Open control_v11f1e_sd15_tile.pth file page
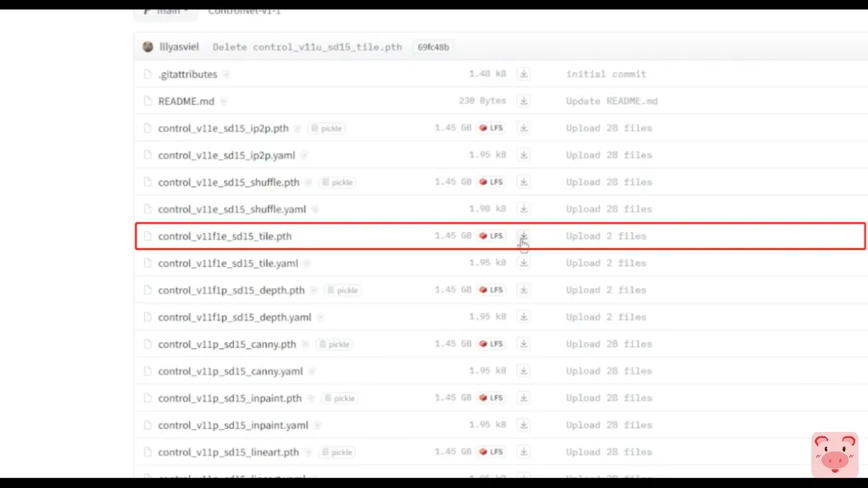Viewport: 868px width, 488px height. (x=225, y=236)
